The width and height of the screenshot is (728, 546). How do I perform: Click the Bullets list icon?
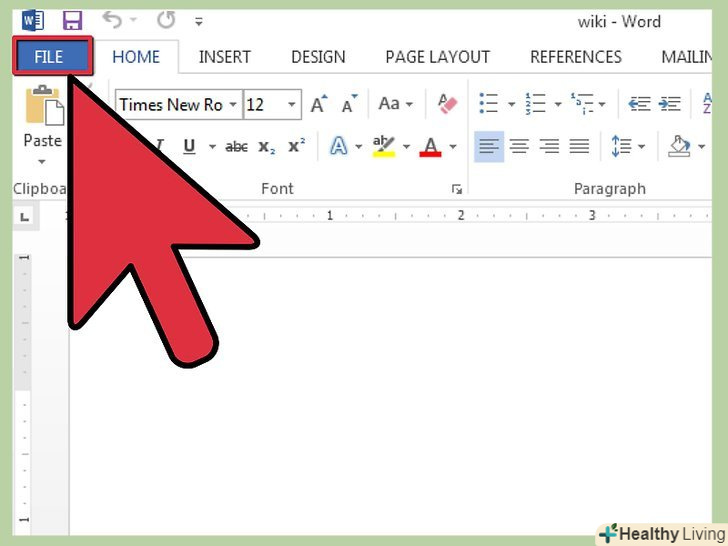pos(489,104)
